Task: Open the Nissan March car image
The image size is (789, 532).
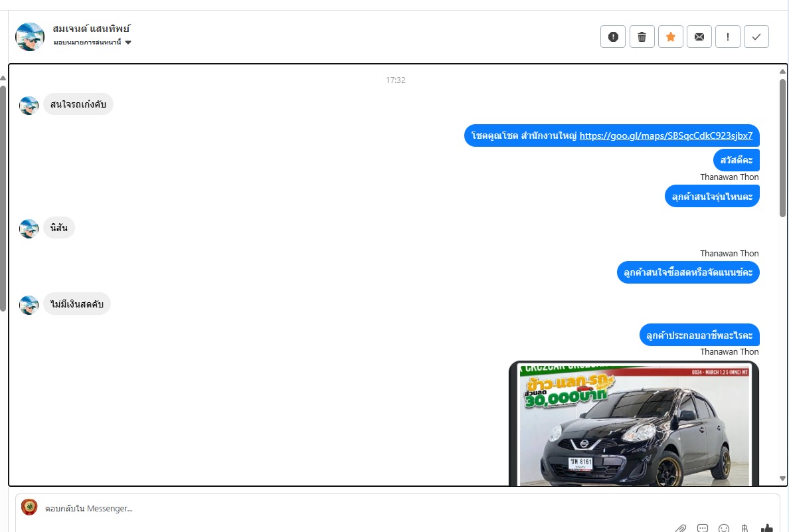Action: (634, 424)
